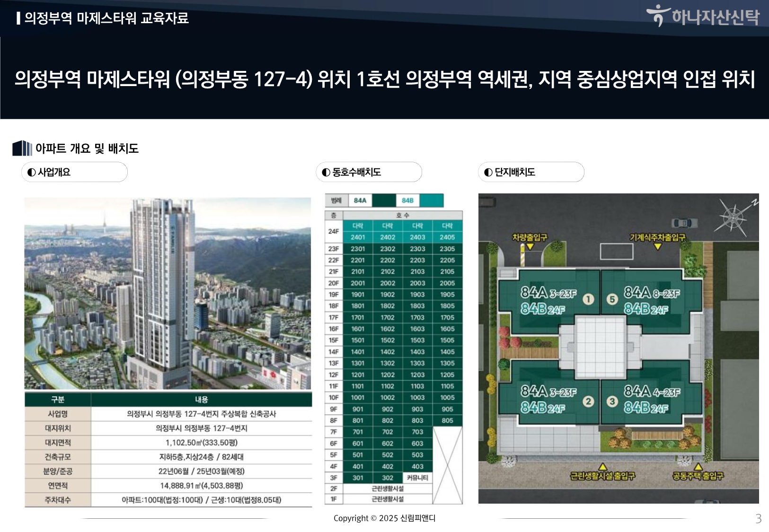Select unit 2305 in the floor chart

pos(447,249)
